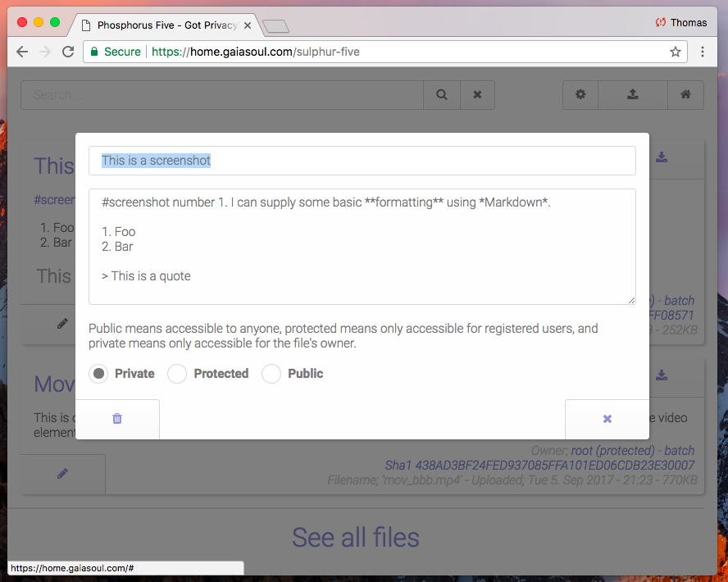This screenshot has height=582, width=728.
Task: Close the Phosphorus Five browser tab
Action: point(248,25)
